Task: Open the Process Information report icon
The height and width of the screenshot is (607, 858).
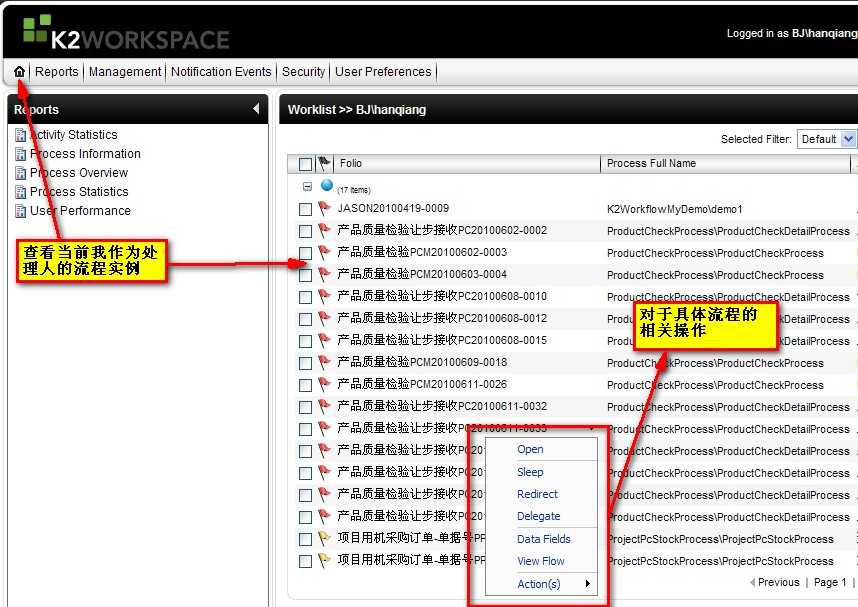Action: tap(20, 154)
